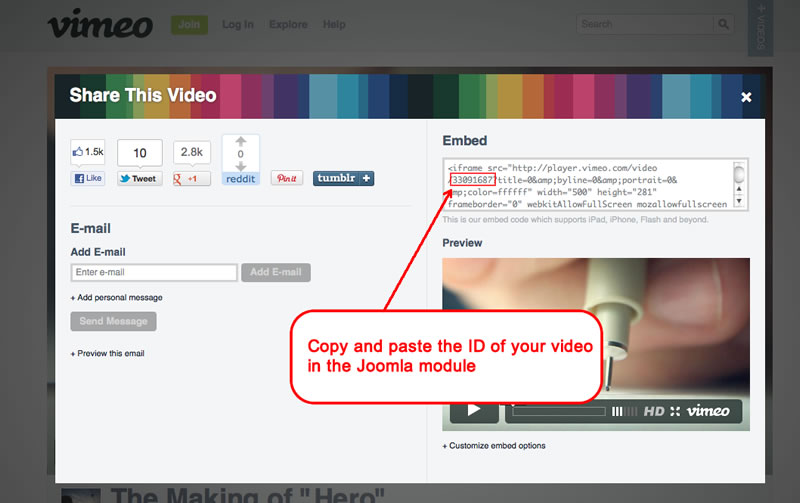The width and height of the screenshot is (800, 503).
Task: Play the preview video
Action: pos(474,410)
